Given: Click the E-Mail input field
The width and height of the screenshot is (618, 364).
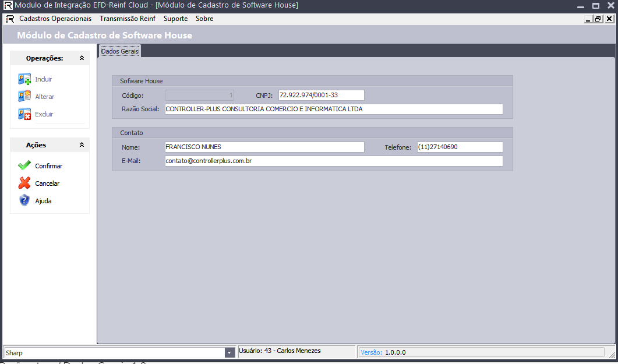Looking at the screenshot, I should (334, 161).
